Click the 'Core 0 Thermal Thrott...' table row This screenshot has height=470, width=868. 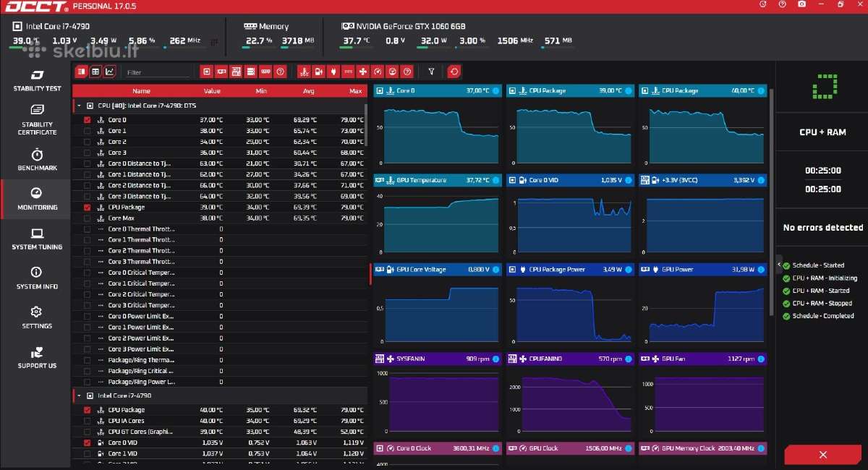(x=221, y=228)
